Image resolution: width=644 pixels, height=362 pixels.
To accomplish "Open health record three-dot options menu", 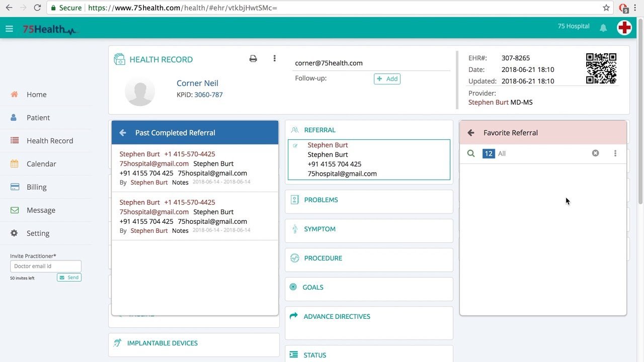I will (274, 59).
